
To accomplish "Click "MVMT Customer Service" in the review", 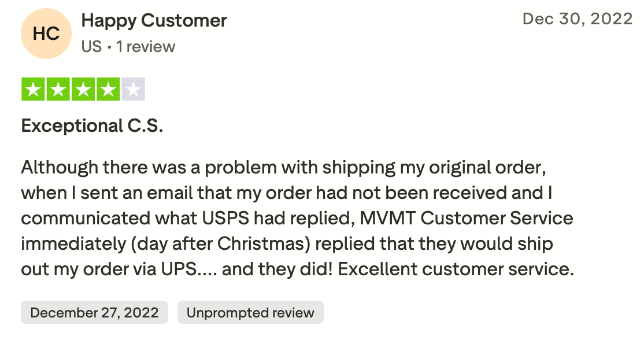I will [x=467, y=219].
